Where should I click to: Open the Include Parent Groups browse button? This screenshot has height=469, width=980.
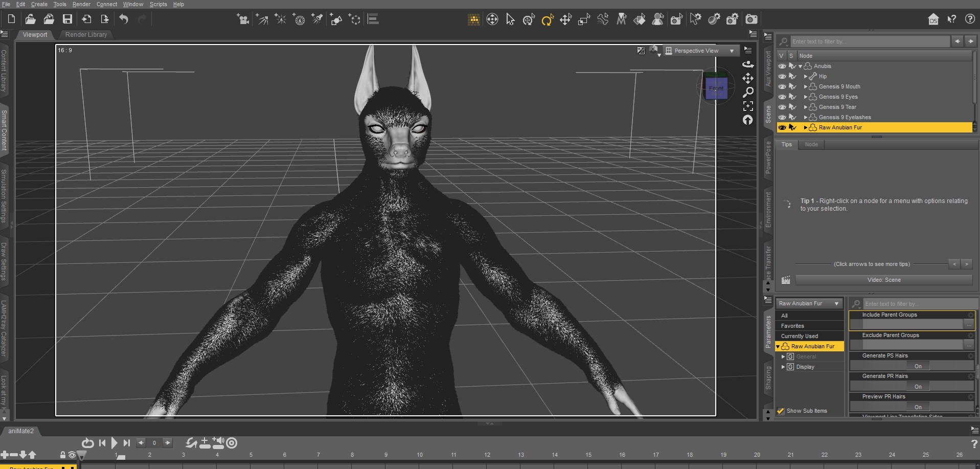(969, 325)
